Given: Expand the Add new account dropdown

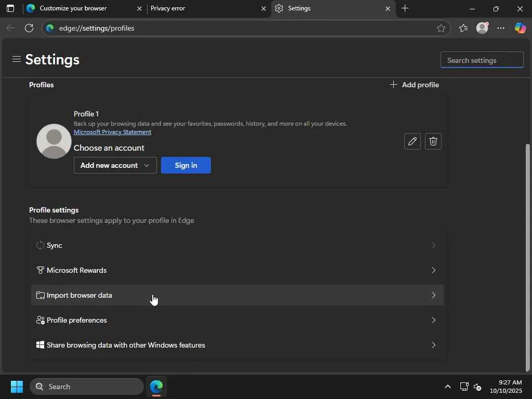Looking at the screenshot, I should point(115,165).
